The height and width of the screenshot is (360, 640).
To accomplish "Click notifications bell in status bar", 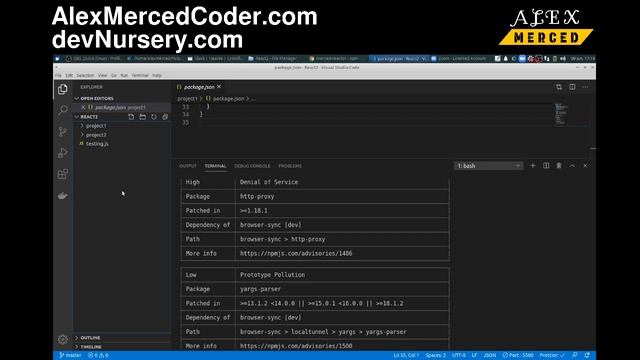I will [x=587, y=356].
